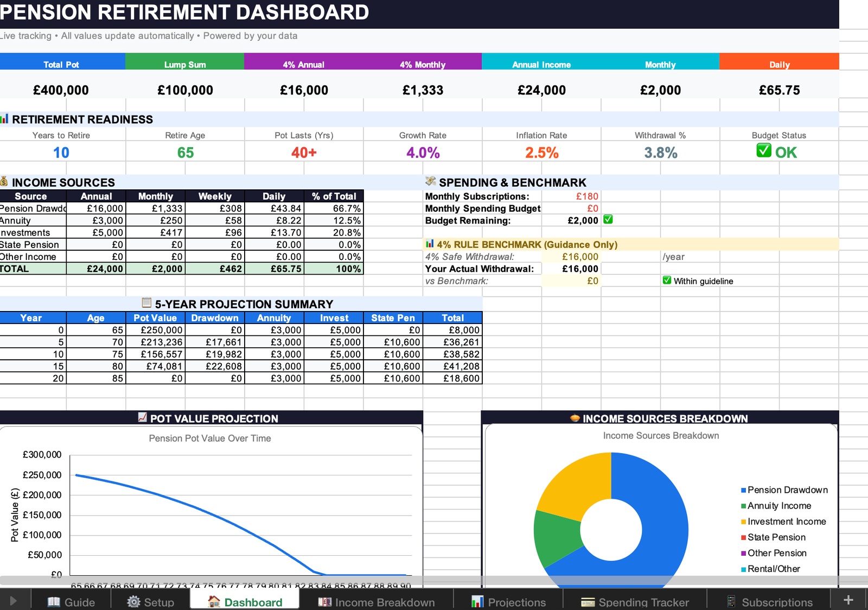Click the Dashboard house icon
The image size is (868, 610).
(213, 602)
